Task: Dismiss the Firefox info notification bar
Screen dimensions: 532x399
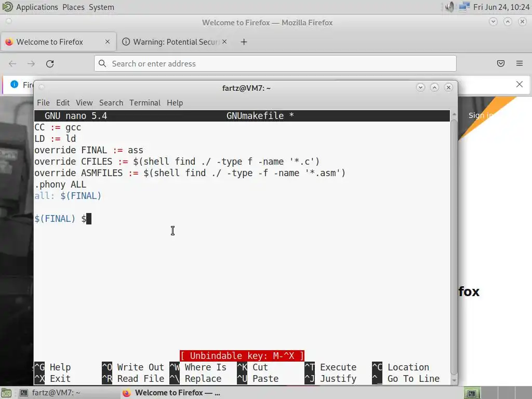Action: 520,84
